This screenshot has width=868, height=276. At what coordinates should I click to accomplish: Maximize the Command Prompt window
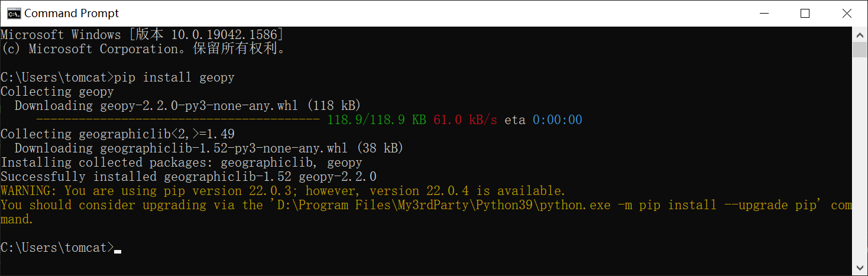(x=805, y=13)
